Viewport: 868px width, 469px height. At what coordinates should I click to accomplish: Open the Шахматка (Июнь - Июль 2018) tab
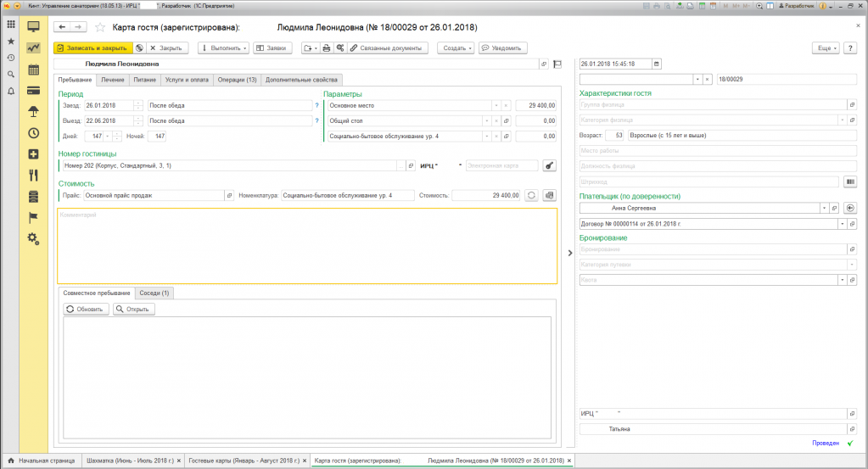pyautogui.click(x=133, y=461)
